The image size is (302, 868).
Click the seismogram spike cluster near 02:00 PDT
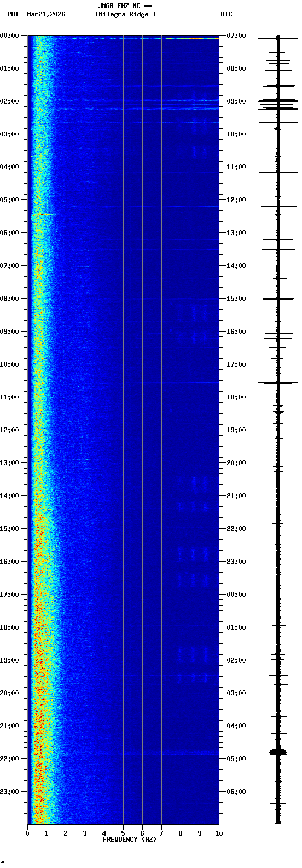coord(278,103)
